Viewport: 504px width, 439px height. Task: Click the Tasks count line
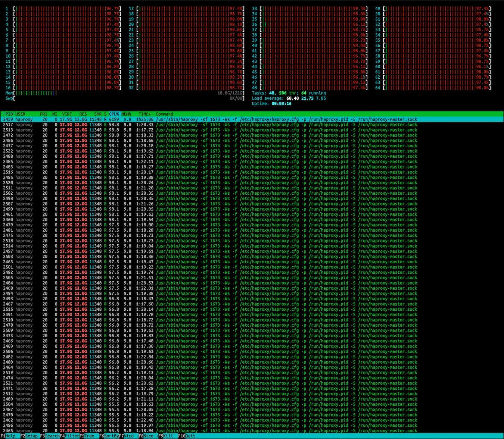coord(289,93)
